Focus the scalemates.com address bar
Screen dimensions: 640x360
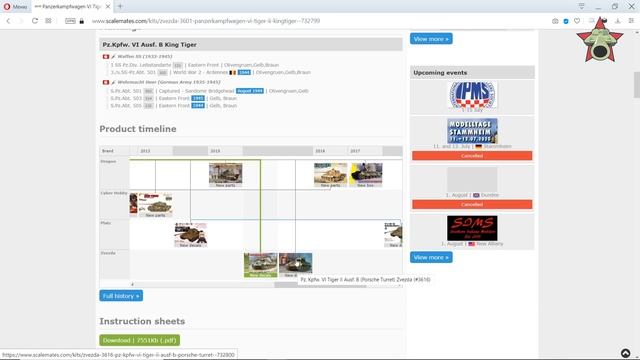206,21
